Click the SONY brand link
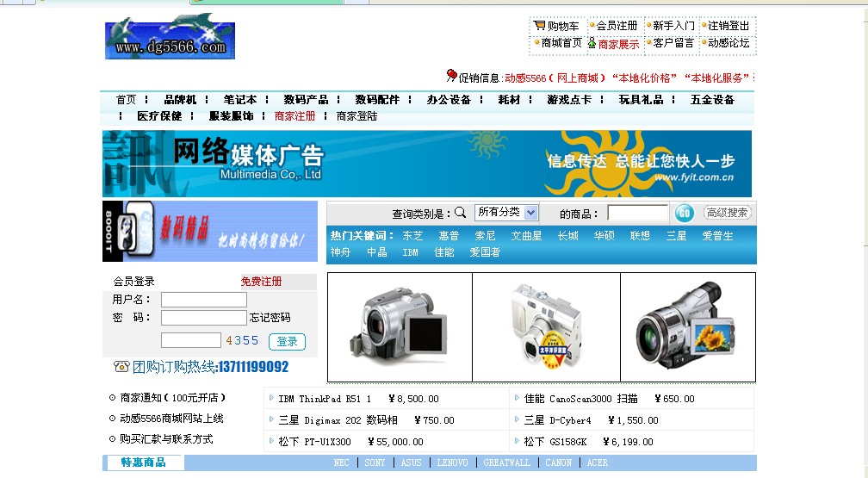 coord(375,462)
